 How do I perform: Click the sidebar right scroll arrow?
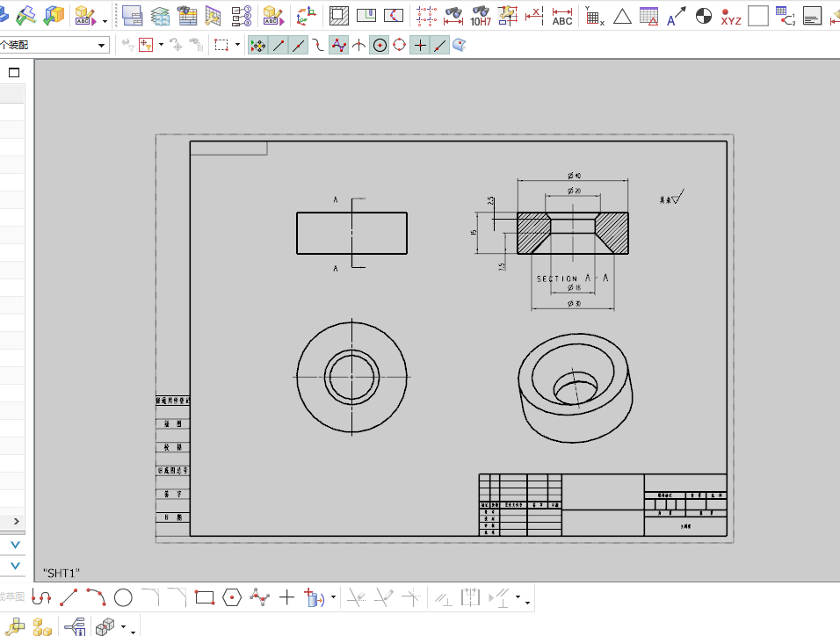point(17,521)
